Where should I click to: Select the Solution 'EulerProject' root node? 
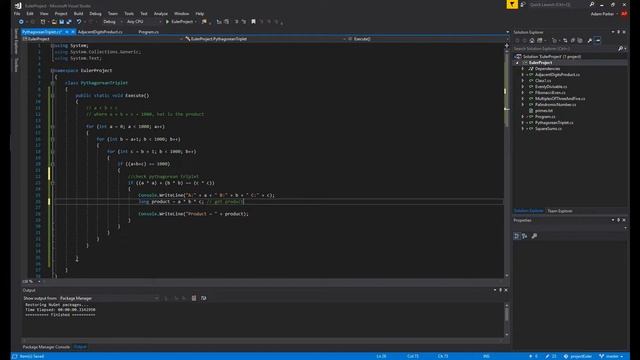(x=552, y=57)
